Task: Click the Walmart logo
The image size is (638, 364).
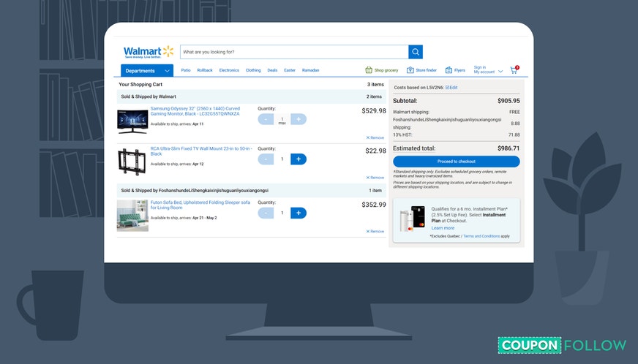Action: point(149,52)
